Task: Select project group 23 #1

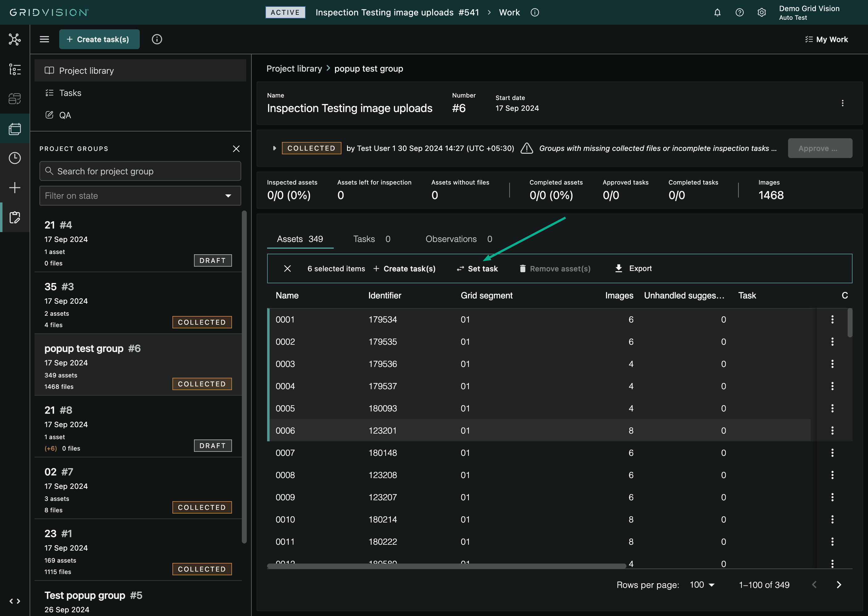Action: (x=138, y=550)
